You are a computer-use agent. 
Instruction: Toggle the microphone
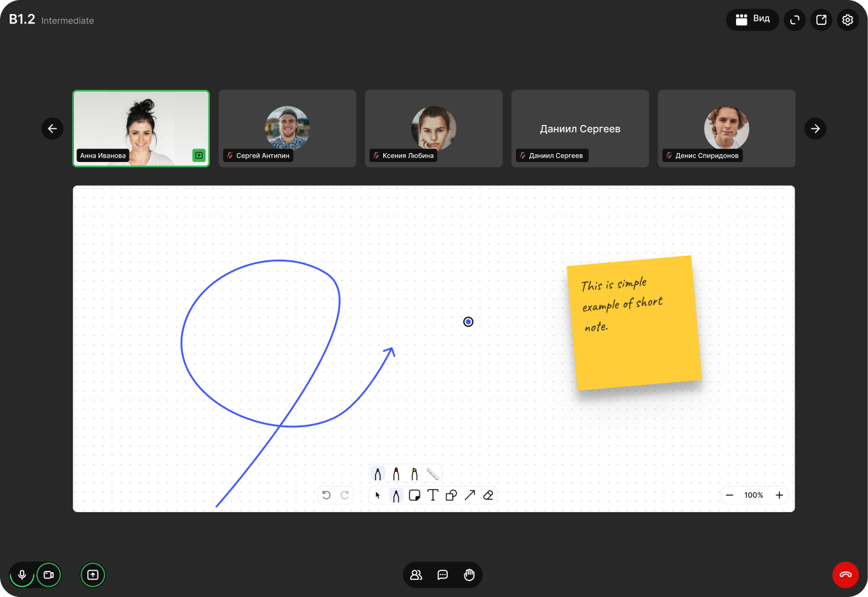22,575
